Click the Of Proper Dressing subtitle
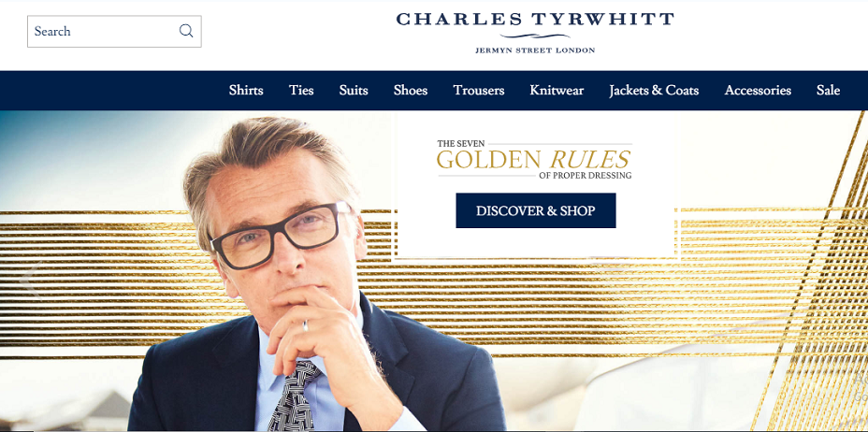Image resolution: width=868 pixels, height=432 pixels. coord(585,176)
